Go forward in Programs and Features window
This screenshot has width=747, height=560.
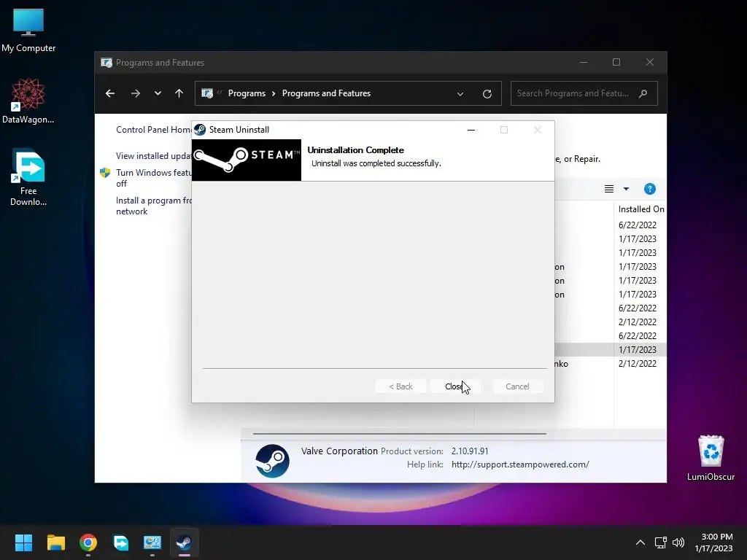pos(135,93)
